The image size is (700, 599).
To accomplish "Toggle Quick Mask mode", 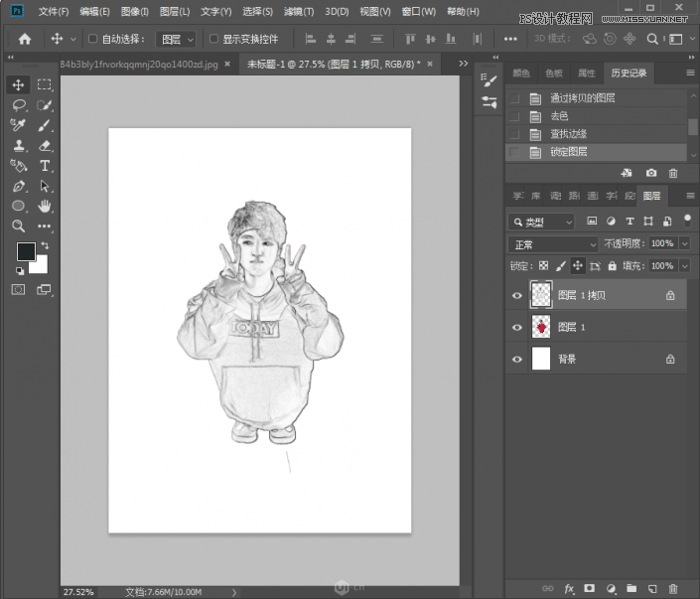I will tap(18, 290).
